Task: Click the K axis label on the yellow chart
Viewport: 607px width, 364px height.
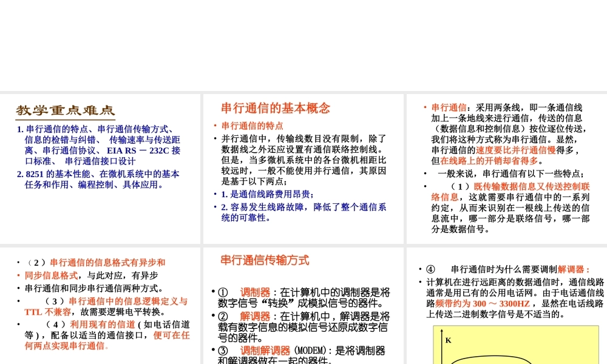Action: 447,340
